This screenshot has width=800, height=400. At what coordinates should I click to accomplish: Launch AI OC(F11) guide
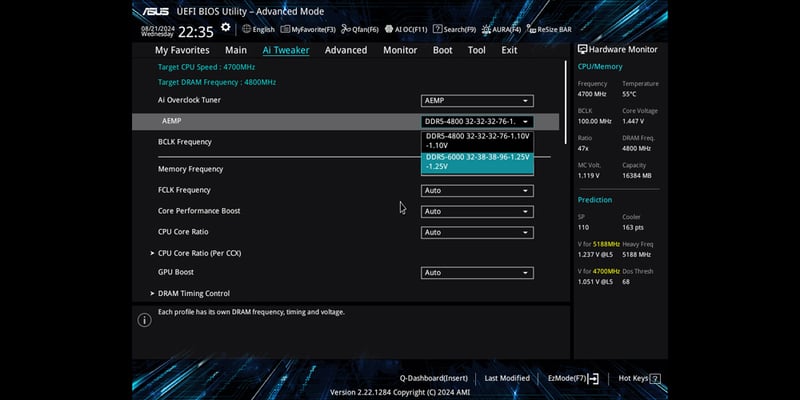coord(406,30)
